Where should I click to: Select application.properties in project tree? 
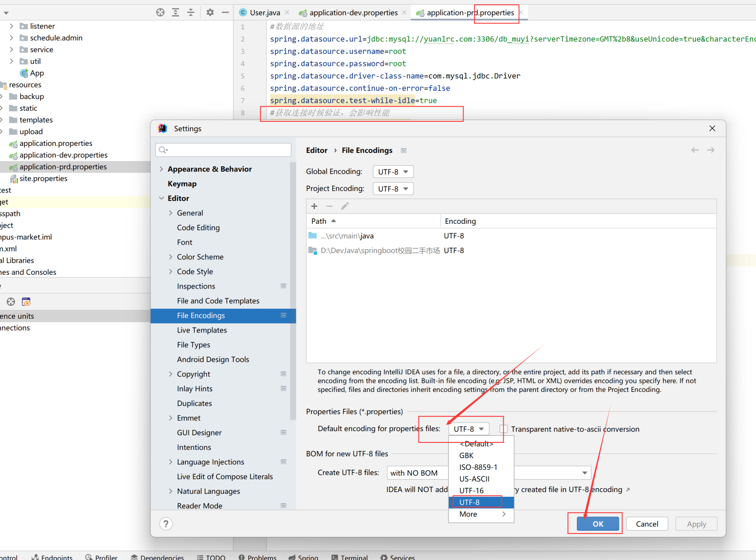click(x=56, y=143)
